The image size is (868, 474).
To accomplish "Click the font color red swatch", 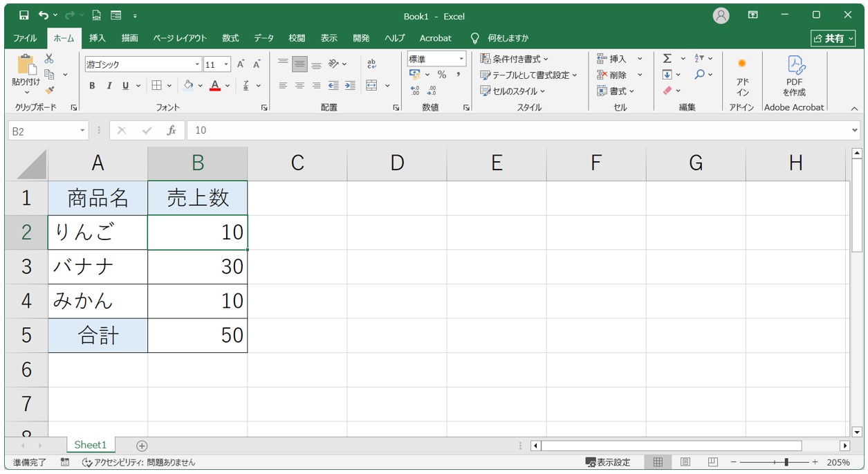I will point(215,86).
